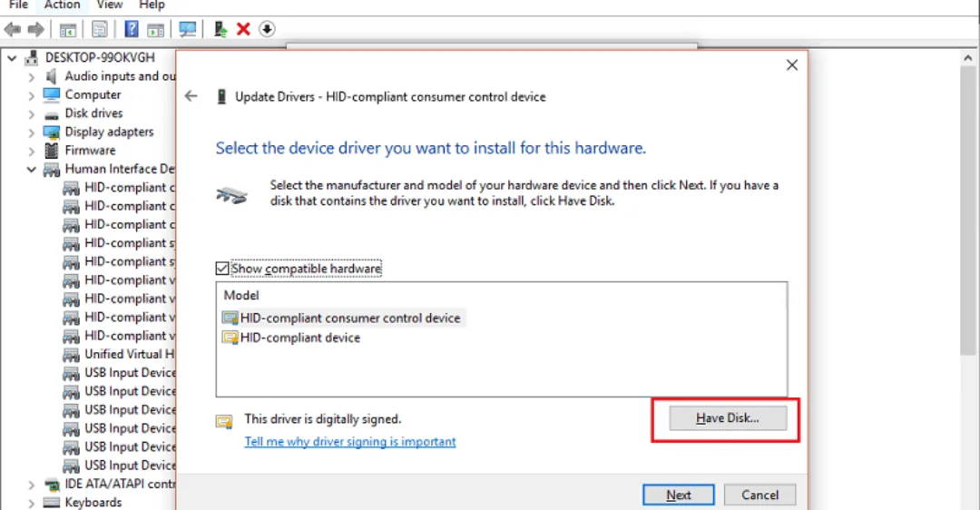Click icon beside HID-compliant consumer control device model
This screenshot has height=510, width=980.
click(230, 319)
